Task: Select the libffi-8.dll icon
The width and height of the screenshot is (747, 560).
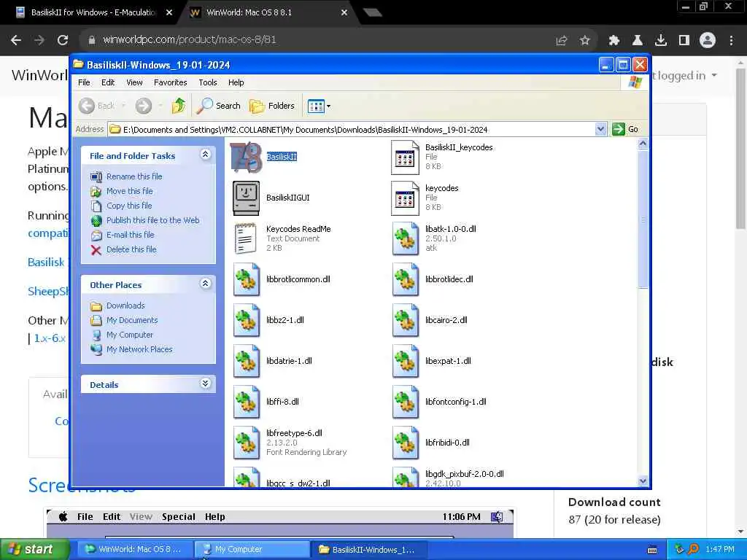Action: pos(247,402)
